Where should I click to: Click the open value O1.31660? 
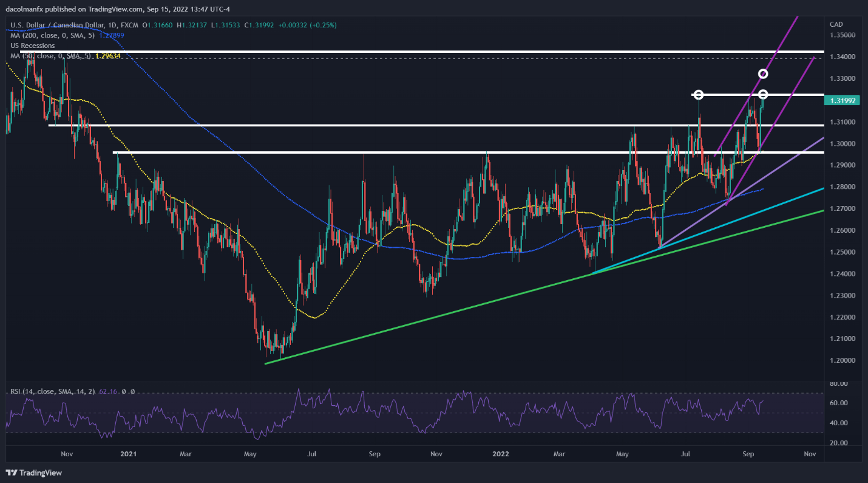[x=159, y=25]
